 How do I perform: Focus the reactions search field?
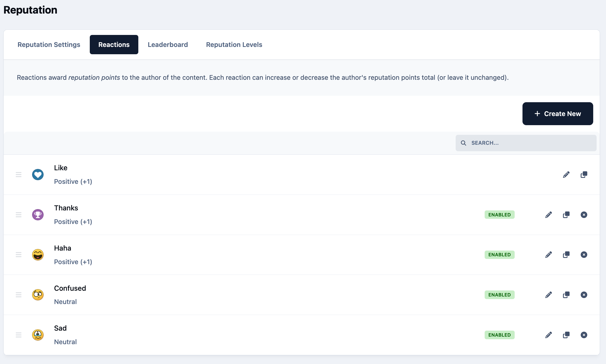click(x=526, y=143)
